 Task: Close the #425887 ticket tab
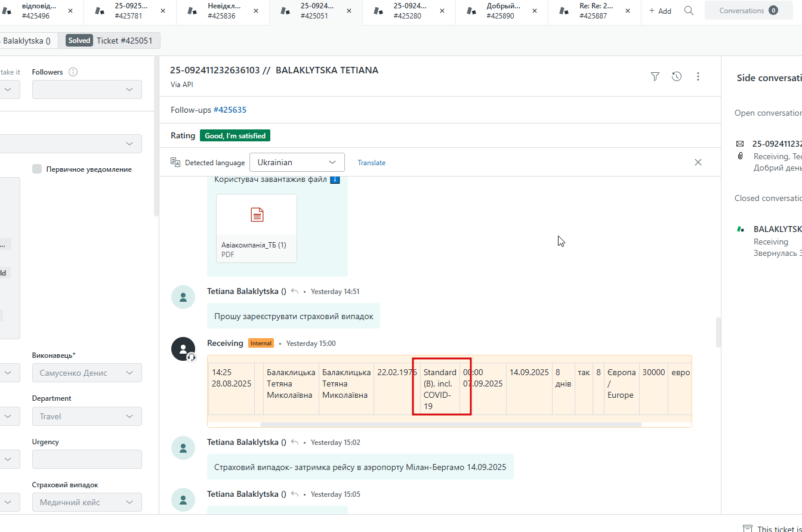[628, 11]
